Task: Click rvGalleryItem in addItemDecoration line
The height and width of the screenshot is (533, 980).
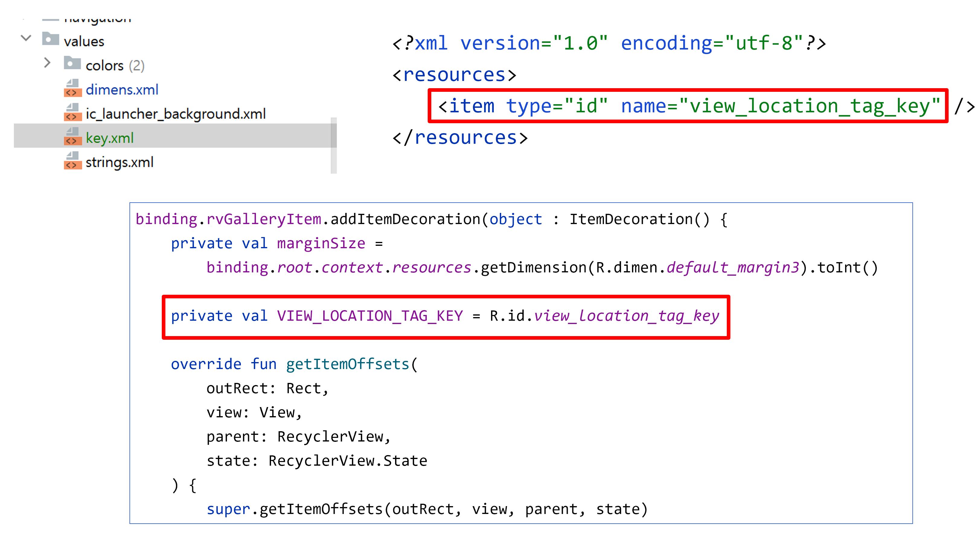Action: [264, 219]
